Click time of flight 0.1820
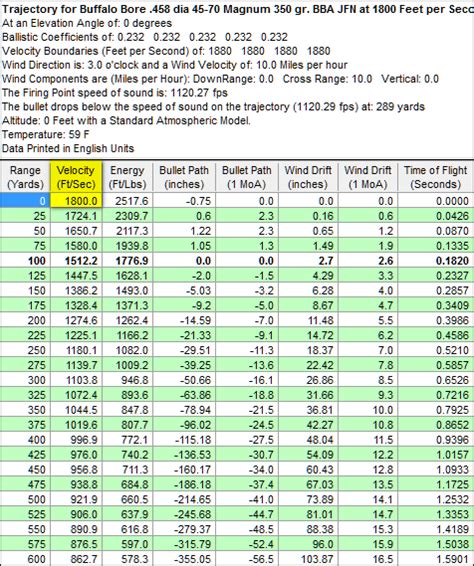 436,261
